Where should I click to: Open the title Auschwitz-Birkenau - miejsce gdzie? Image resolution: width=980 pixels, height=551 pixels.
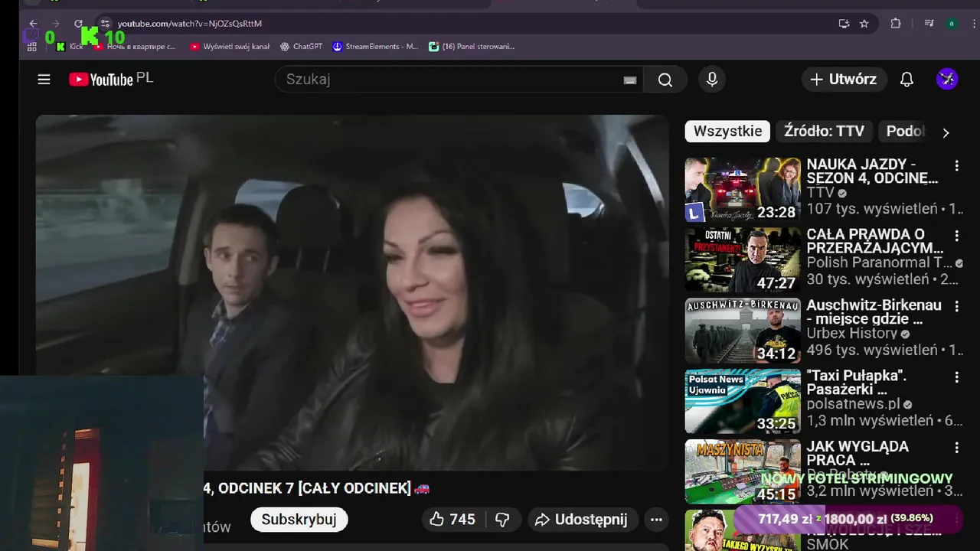point(874,312)
